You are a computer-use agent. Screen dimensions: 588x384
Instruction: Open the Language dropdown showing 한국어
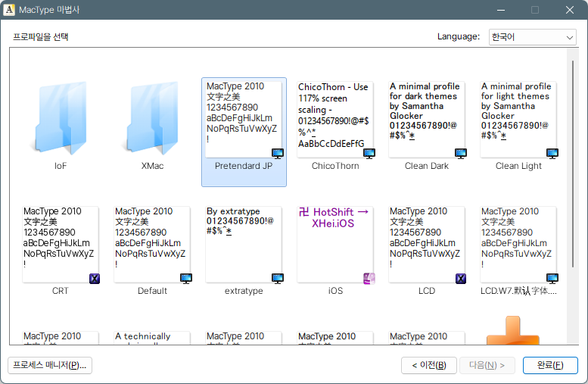[533, 37]
